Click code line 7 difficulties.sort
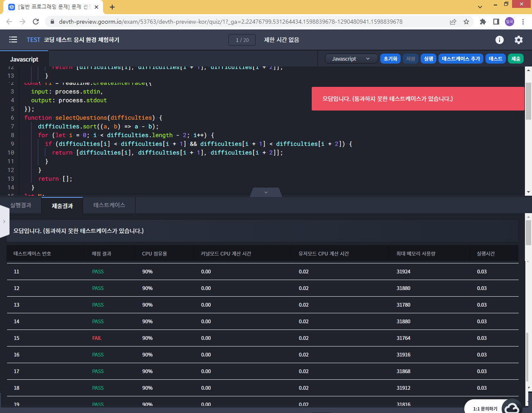The width and height of the screenshot is (532, 413). tap(99, 126)
